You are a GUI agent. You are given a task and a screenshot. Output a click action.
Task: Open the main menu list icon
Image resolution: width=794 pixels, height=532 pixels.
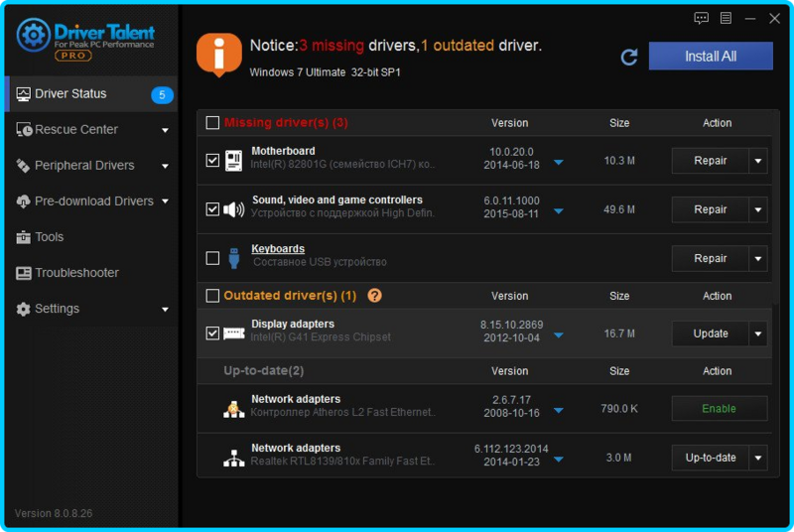(726, 18)
